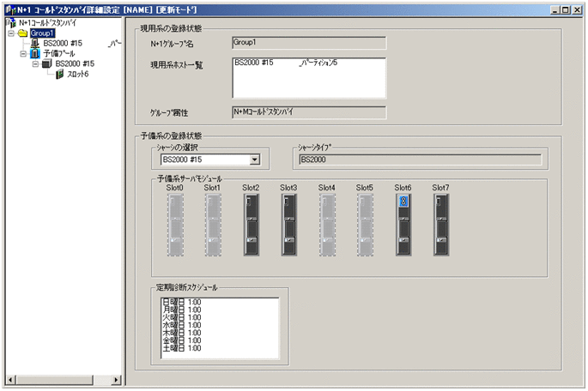Select the Slot5 module icon
Image resolution: width=588 pixels, height=391 pixels.
[365, 224]
